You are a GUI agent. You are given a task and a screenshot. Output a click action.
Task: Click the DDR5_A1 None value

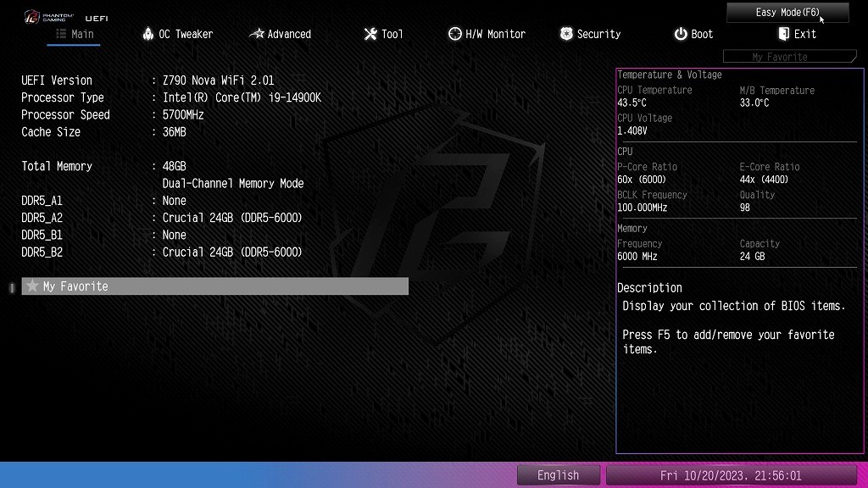point(174,200)
